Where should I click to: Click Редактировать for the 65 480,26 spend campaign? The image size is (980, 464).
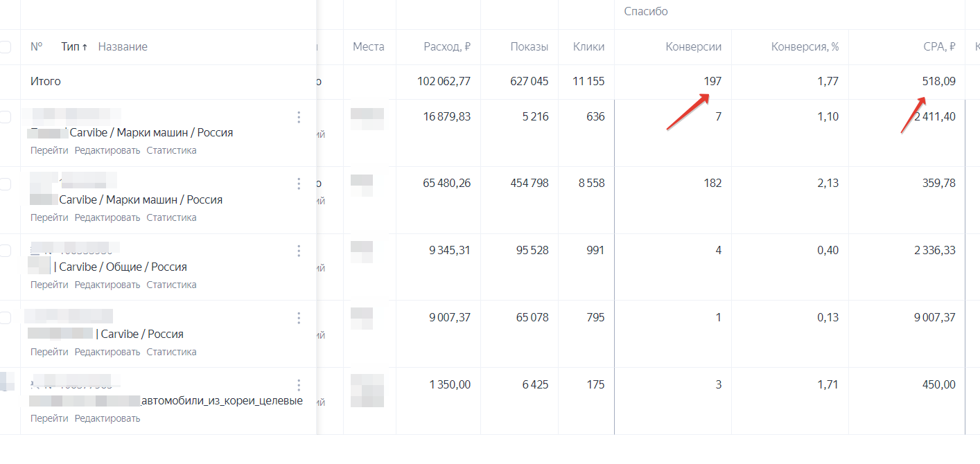click(107, 217)
